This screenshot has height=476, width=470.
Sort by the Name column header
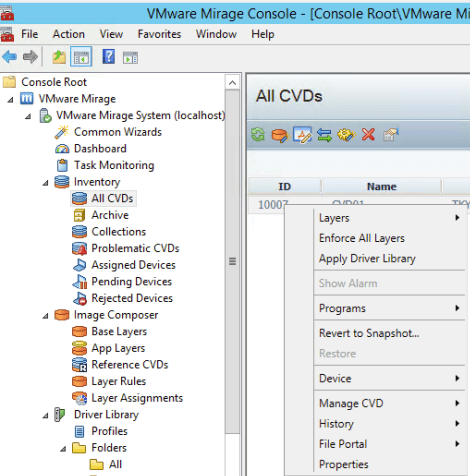(x=382, y=186)
